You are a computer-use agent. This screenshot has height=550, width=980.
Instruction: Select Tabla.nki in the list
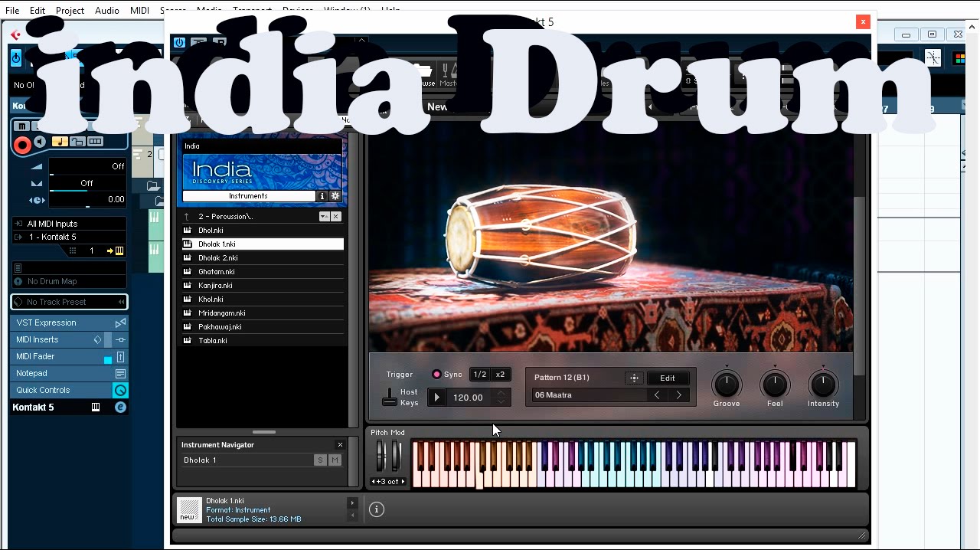coord(263,341)
